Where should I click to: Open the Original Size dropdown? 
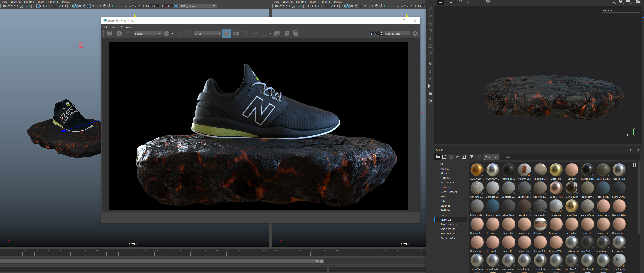[x=397, y=33]
